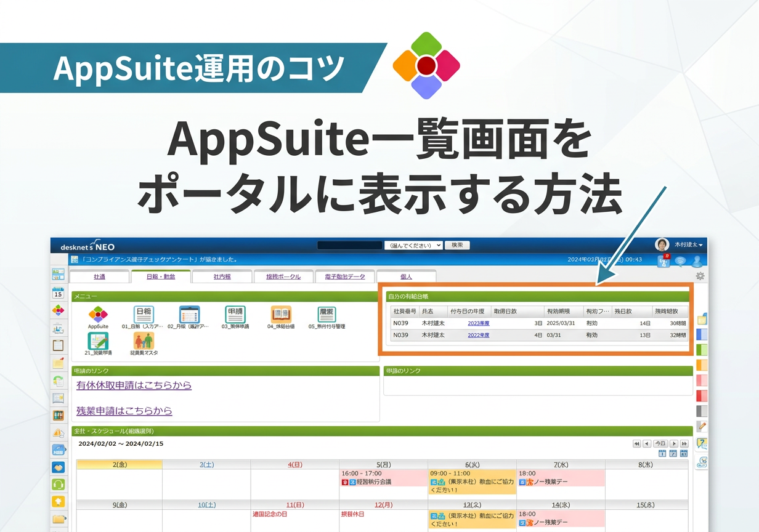Switch to the 個人 tab
759x532 pixels.
pyautogui.click(x=406, y=276)
